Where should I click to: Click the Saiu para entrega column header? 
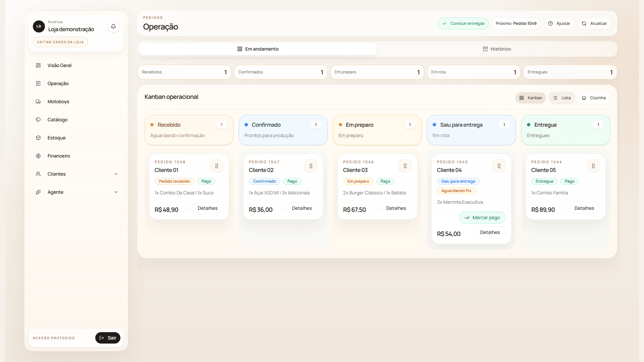(x=471, y=130)
